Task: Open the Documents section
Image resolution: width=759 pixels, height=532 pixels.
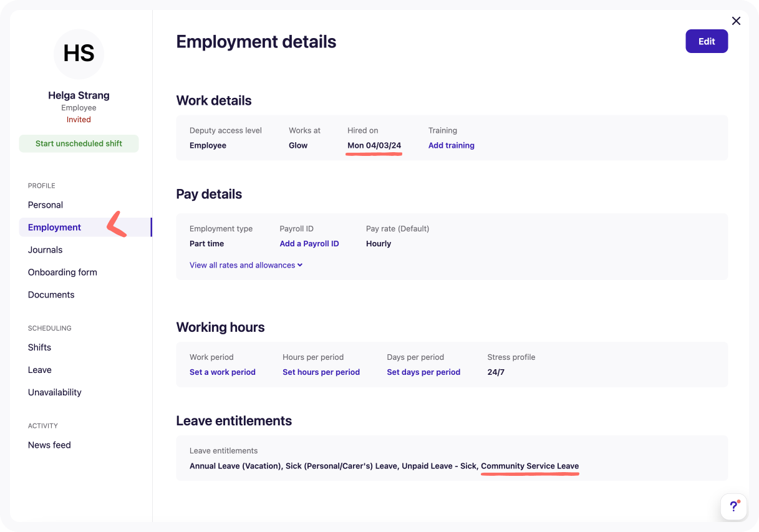Action: point(51,294)
